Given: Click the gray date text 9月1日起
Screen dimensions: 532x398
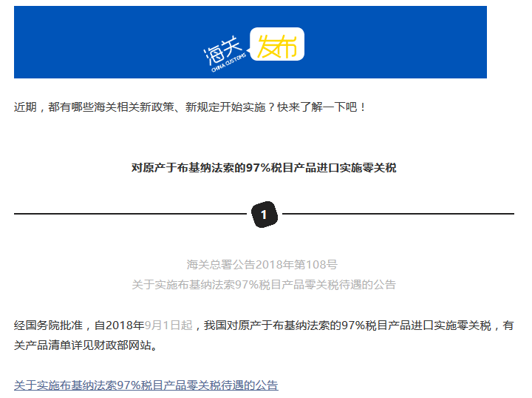Looking at the screenshot, I should click(168, 326).
